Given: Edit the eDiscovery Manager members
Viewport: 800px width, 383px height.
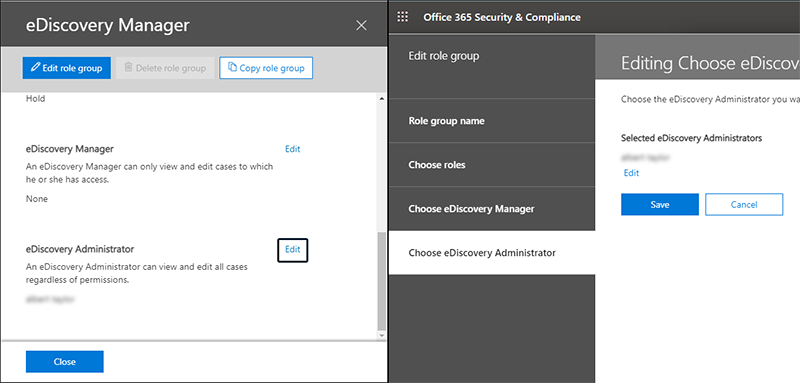Looking at the screenshot, I should click(x=292, y=149).
